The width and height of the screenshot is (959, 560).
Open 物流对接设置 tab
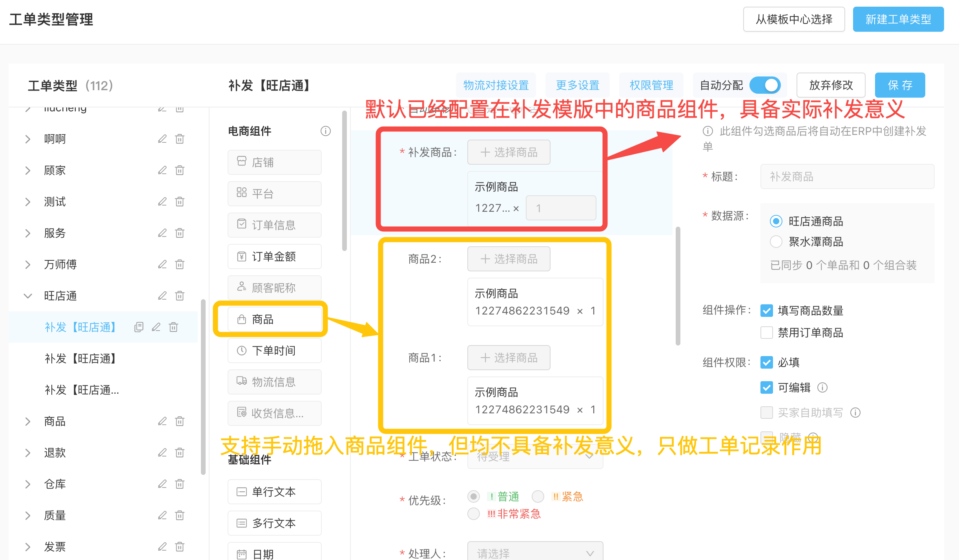[496, 85]
